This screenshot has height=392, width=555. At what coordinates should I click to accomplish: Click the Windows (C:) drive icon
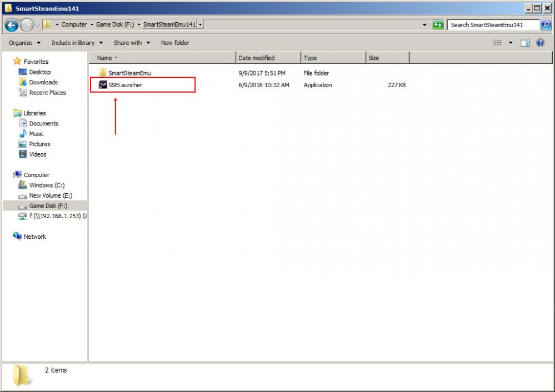(x=23, y=185)
